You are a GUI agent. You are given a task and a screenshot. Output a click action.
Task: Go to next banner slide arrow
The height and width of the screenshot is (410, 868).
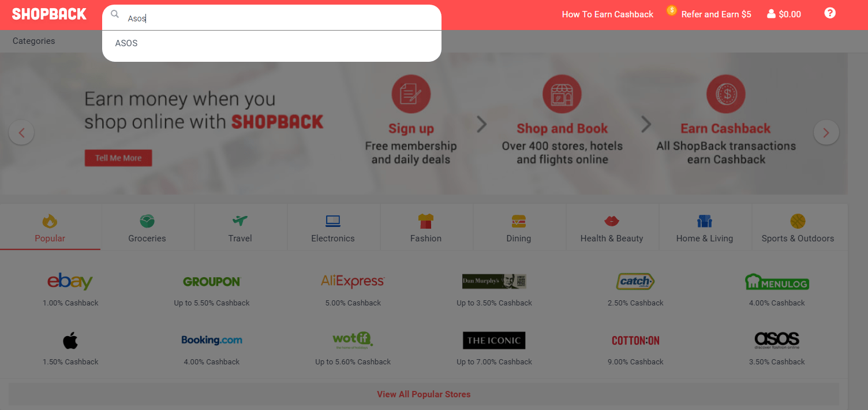click(826, 133)
